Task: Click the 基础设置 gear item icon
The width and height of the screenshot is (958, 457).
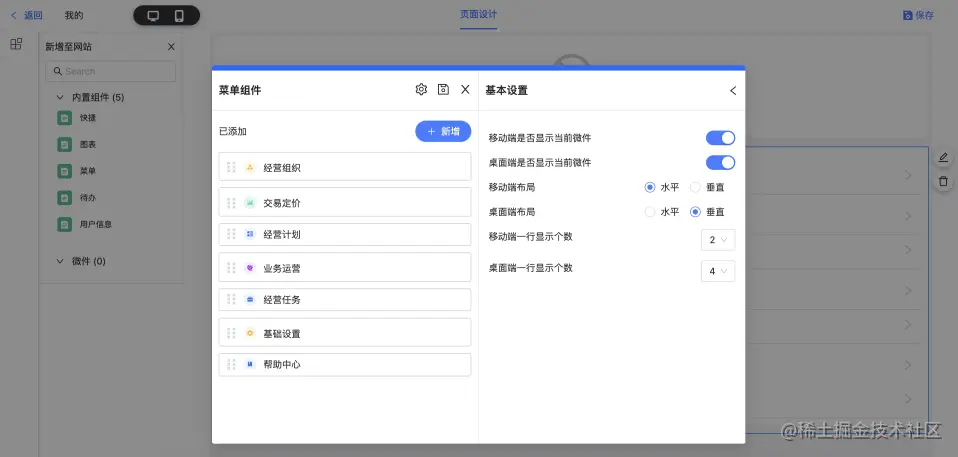Action: coord(250,333)
